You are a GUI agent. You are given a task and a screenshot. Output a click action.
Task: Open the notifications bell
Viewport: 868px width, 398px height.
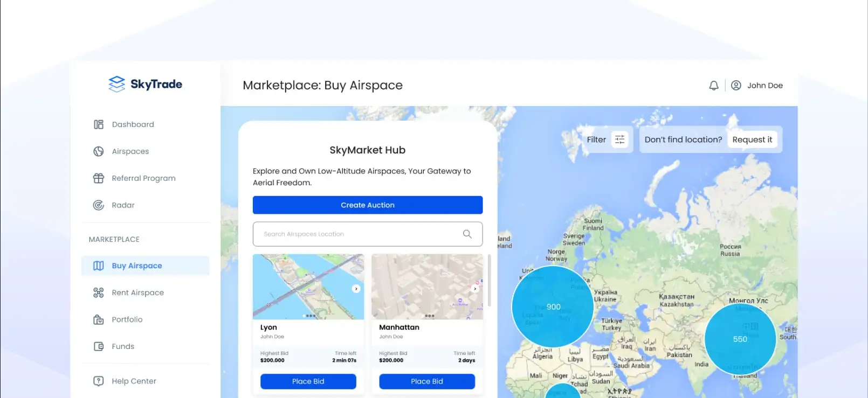pos(713,86)
